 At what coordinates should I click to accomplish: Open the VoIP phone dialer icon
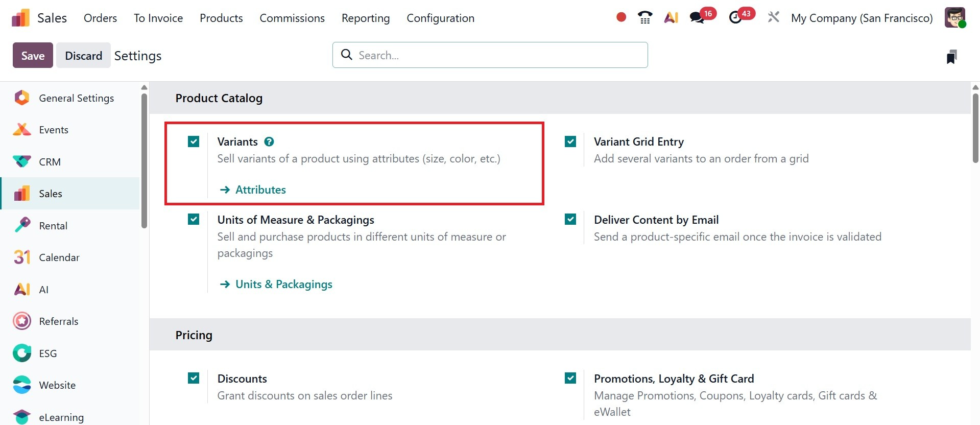[x=645, y=18]
